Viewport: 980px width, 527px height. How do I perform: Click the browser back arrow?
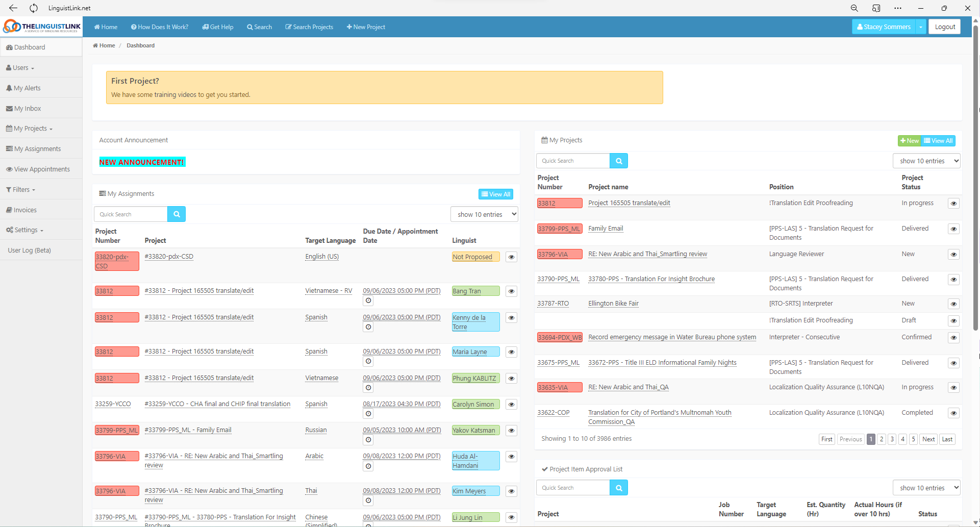[13, 8]
